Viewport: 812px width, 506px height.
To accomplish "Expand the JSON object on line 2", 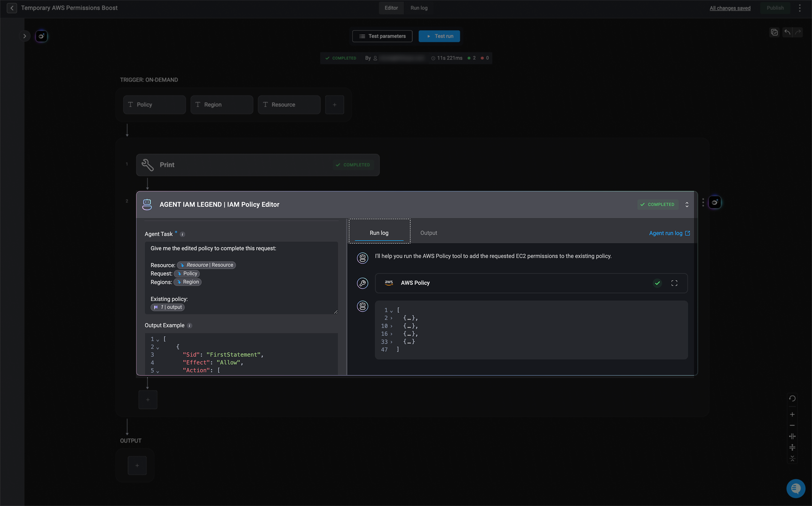I will (x=391, y=318).
